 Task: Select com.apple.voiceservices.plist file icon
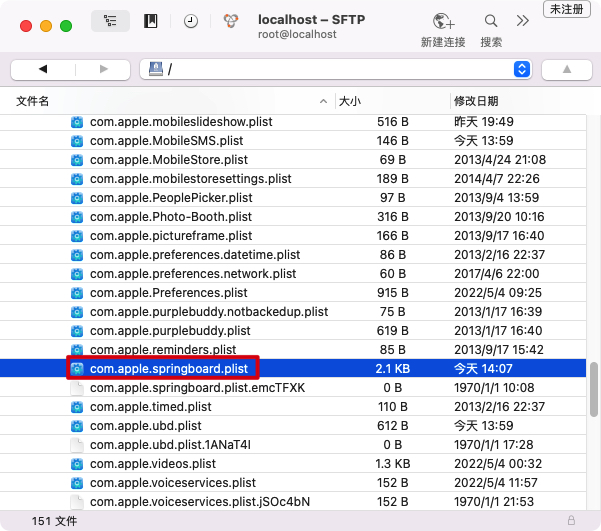coord(77,483)
